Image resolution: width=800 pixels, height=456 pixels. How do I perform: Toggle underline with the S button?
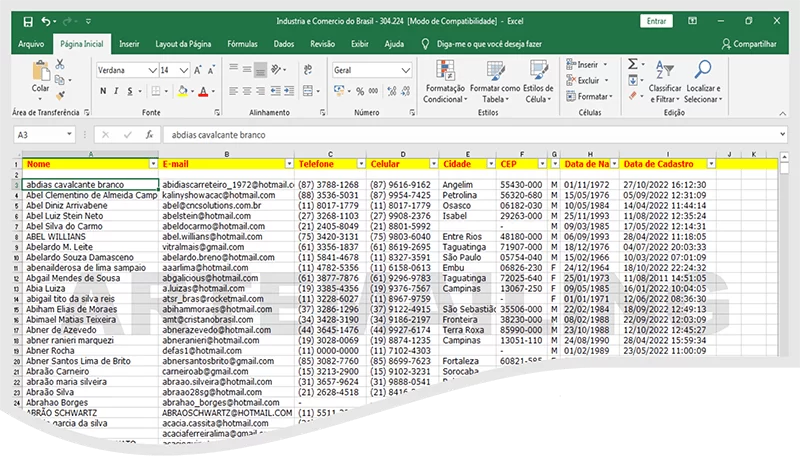tap(130, 91)
